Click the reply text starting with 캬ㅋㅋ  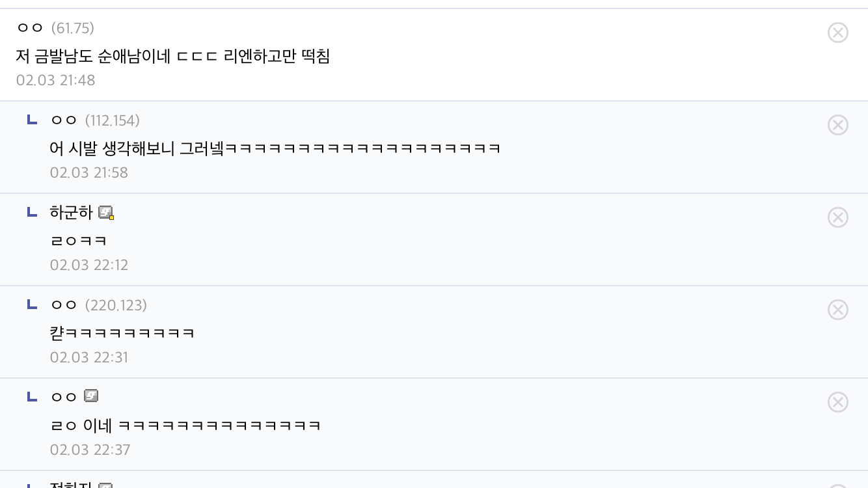pos(122,333)
